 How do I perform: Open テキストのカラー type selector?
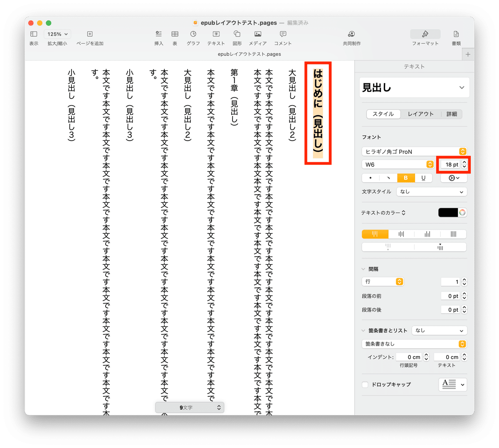[383, 213]
